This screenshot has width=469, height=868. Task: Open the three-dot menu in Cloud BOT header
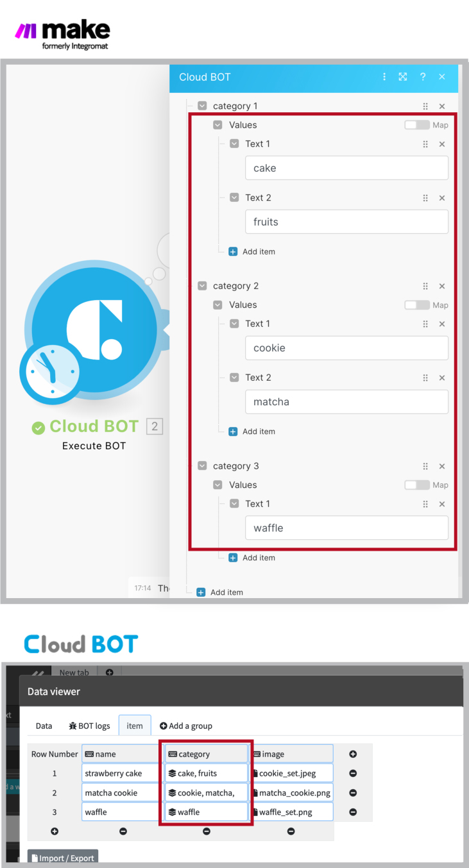(384, 77)
